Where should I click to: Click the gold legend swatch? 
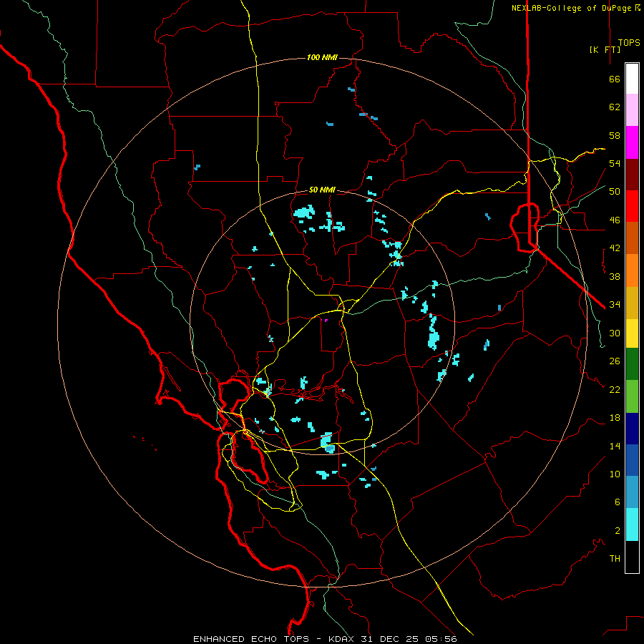tap(632, 303)
